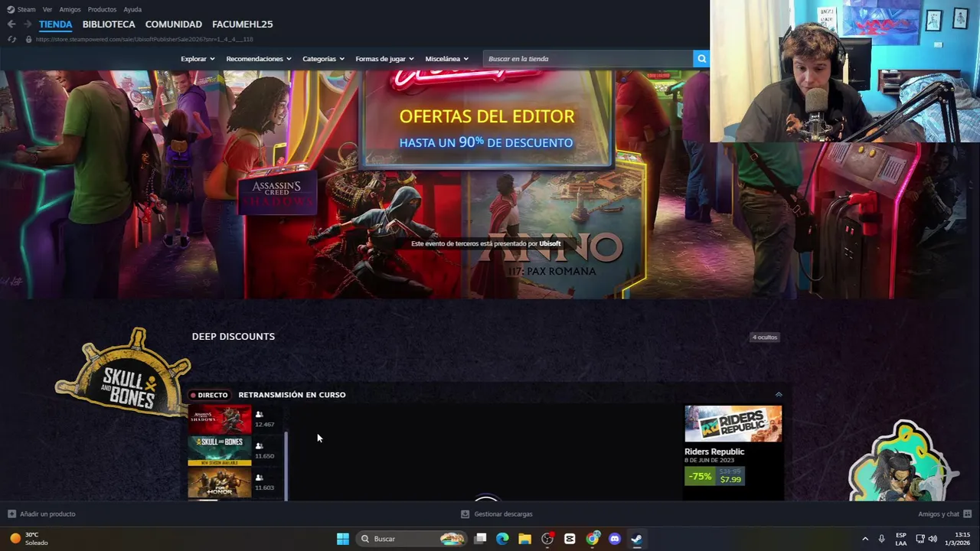Go forward with the right arrow
This screenshot has height=551, width=980.
[28, 24]
